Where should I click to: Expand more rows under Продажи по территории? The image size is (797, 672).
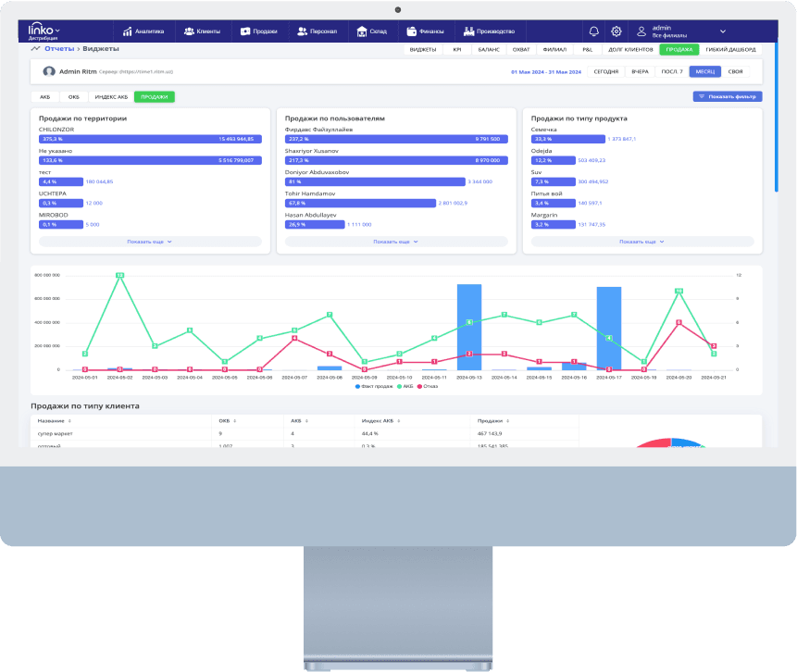pyautogui.click(x=149, y=242)
